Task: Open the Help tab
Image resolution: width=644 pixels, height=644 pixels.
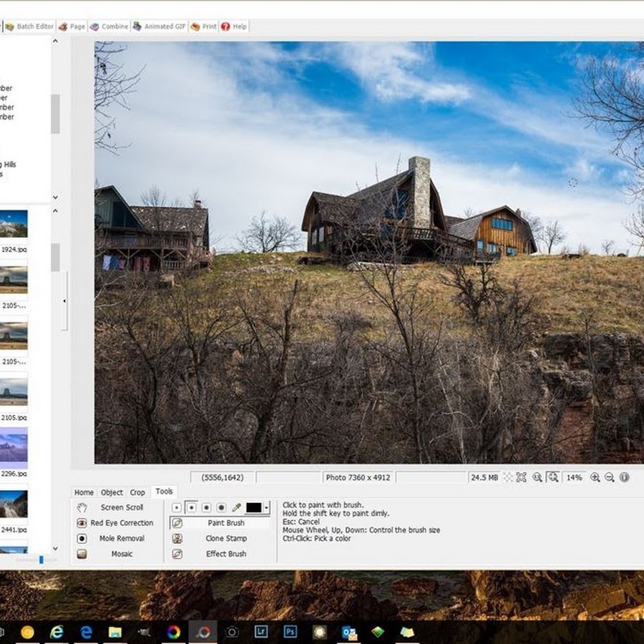Action: (234, 26)
